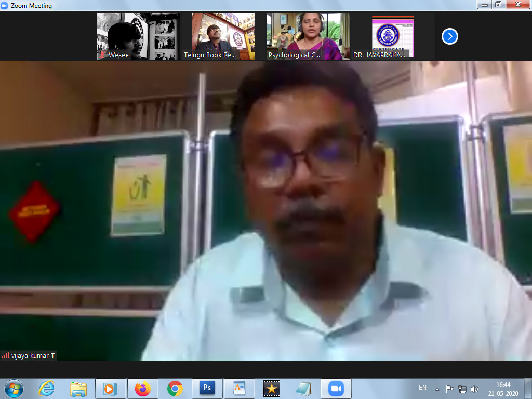Viewport: 532px width, 399px height.
Task: Show hidden system tray icons
Action: 437,389
